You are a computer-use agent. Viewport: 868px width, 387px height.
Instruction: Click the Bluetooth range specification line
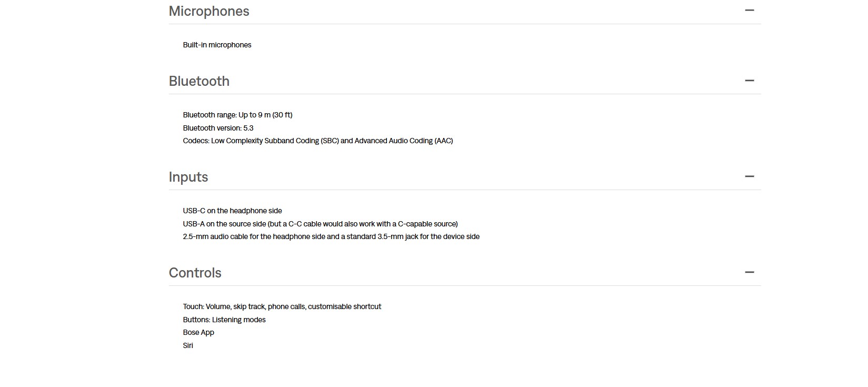click(x=237, y=115)
